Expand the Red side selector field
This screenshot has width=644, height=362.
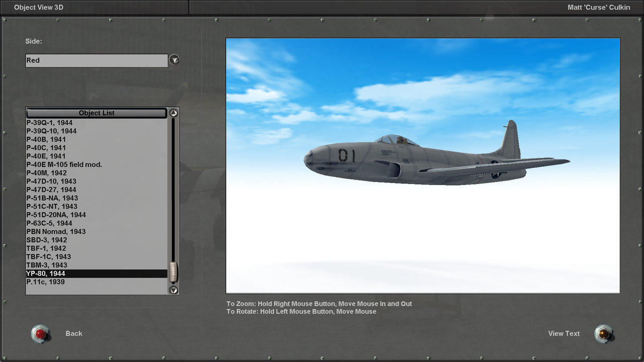pos(97,60)
